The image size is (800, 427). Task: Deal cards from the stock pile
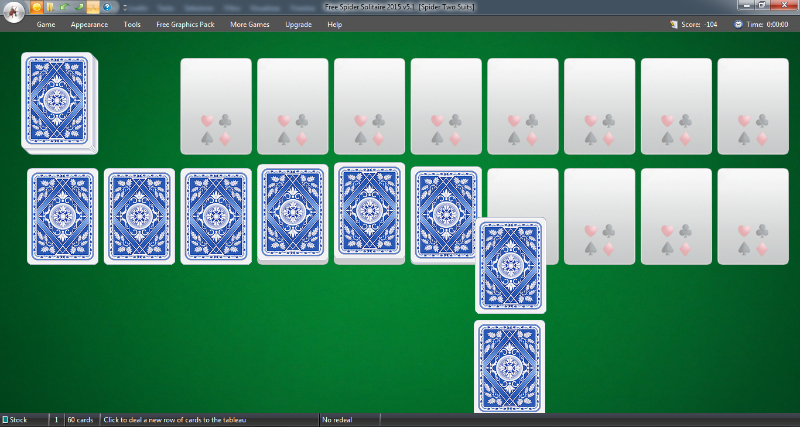pos(59,103)
